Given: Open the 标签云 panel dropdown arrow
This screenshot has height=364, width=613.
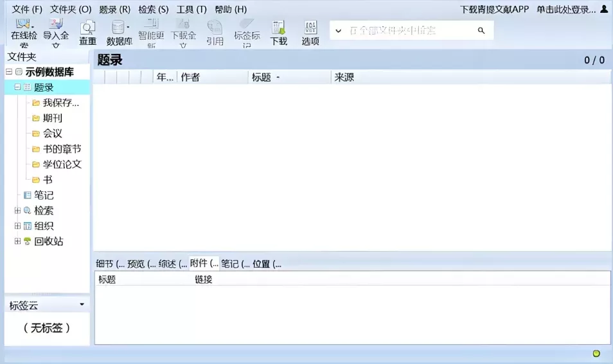Looking at the screenshot, I should click(x=82, y=305).
